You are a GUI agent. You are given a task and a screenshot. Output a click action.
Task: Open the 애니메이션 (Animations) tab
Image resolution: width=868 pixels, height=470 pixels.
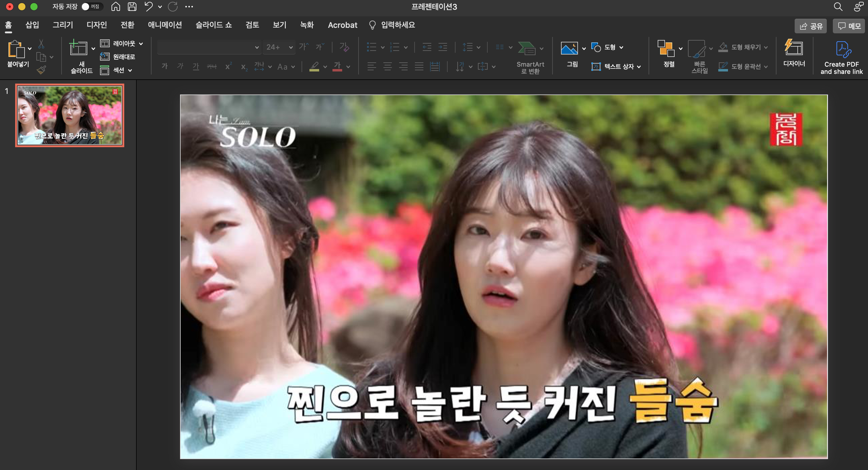click(x=165, y=25)
